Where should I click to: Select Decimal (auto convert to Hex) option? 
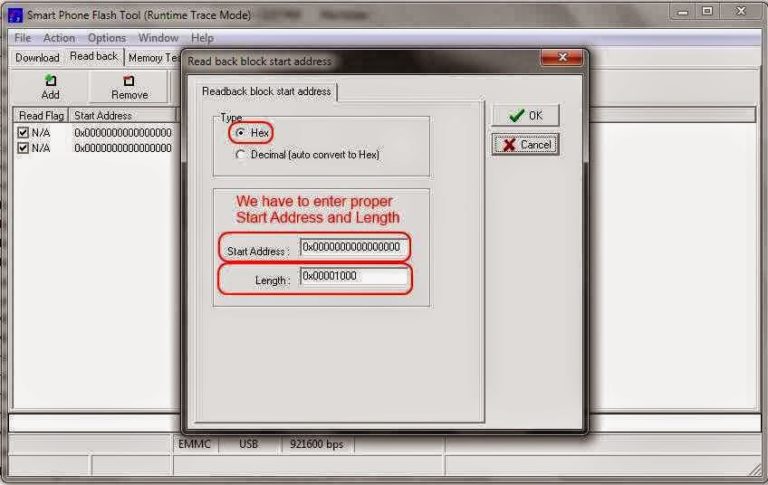pos(240,155)
